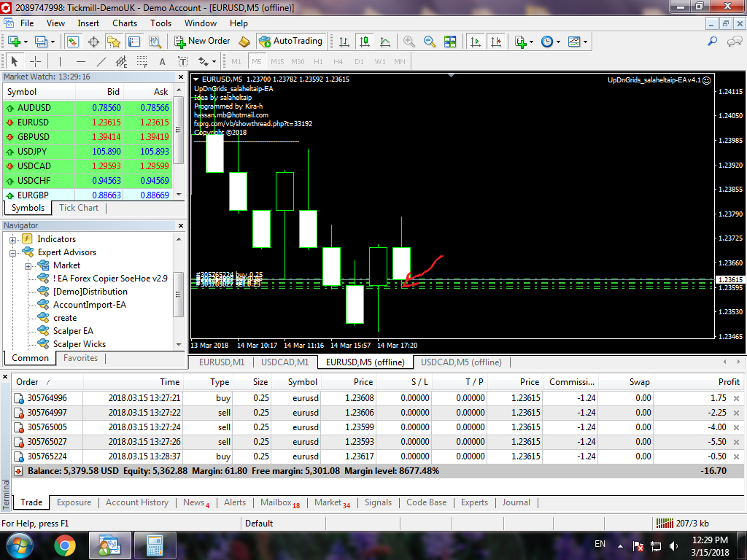This screenshot has width=747, height=560.
Task: Collapse the Expert Advisors tree node
Action: (x=12, y=252)
